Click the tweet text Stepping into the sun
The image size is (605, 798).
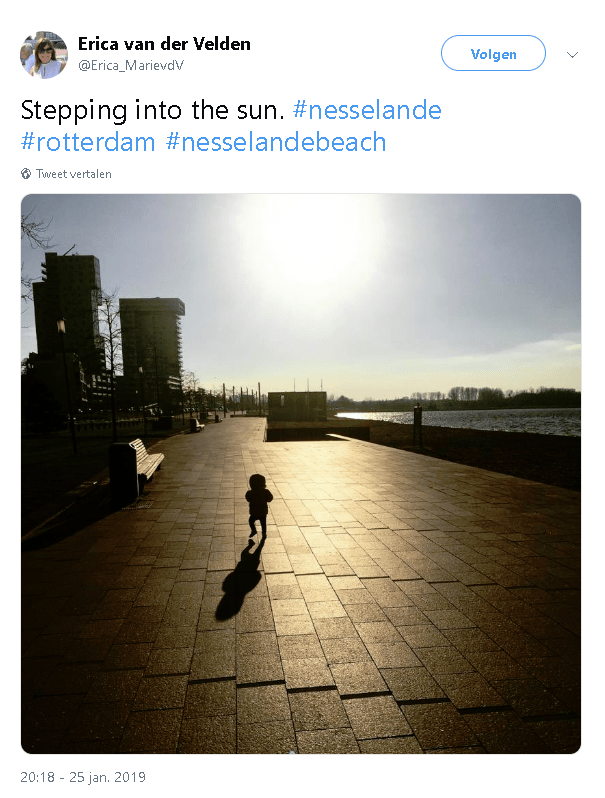[153, 110]
